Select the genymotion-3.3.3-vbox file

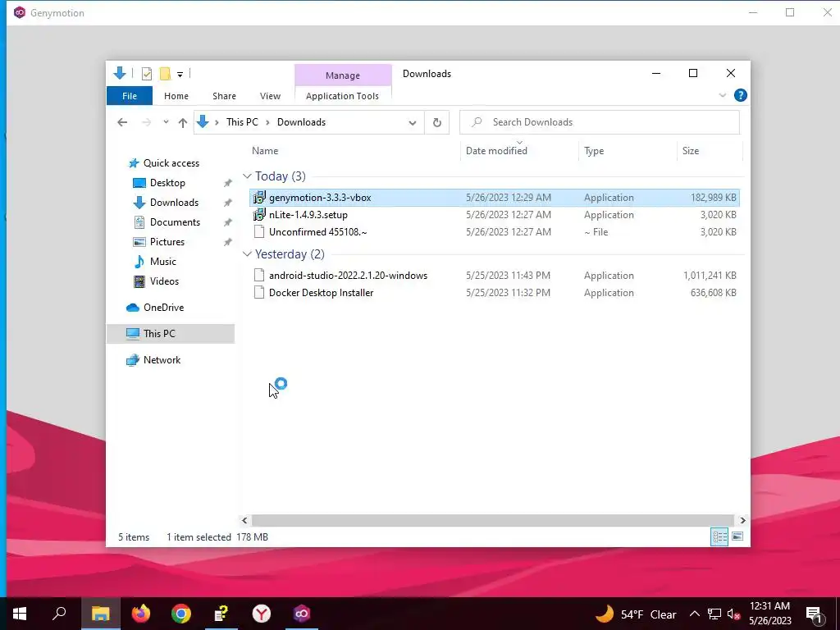[495, 198]
